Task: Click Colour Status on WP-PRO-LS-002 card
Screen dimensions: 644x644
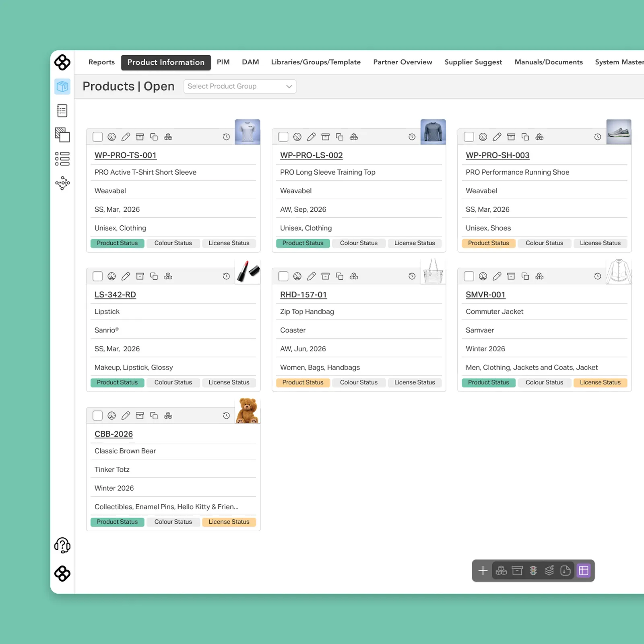Action: [x=359, y=243]
